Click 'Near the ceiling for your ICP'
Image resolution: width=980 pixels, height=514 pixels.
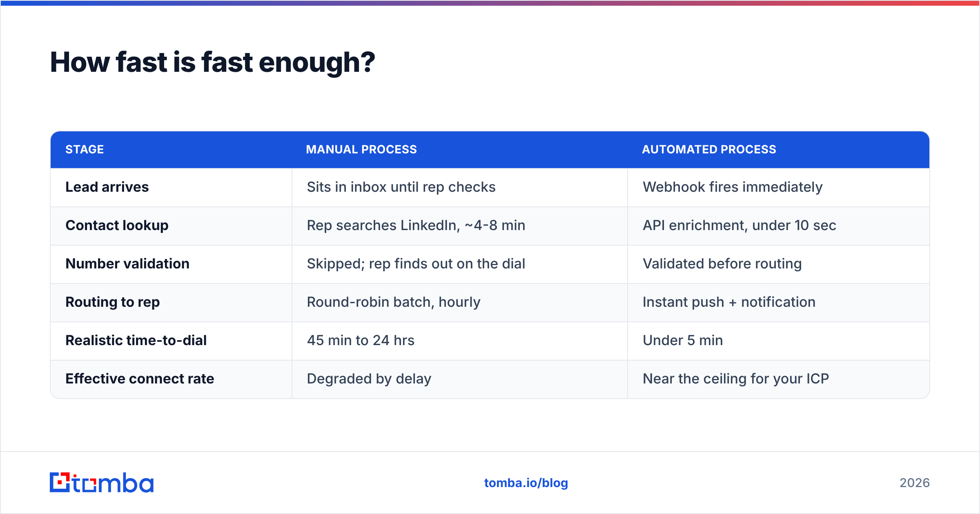[736, 379]
